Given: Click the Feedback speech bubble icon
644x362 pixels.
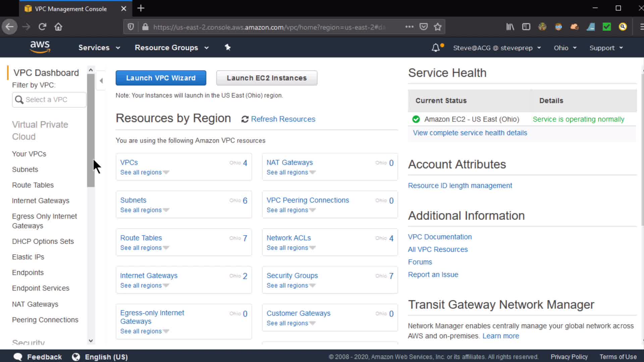Looking at the screenshot, I should (x=18, y=357).
